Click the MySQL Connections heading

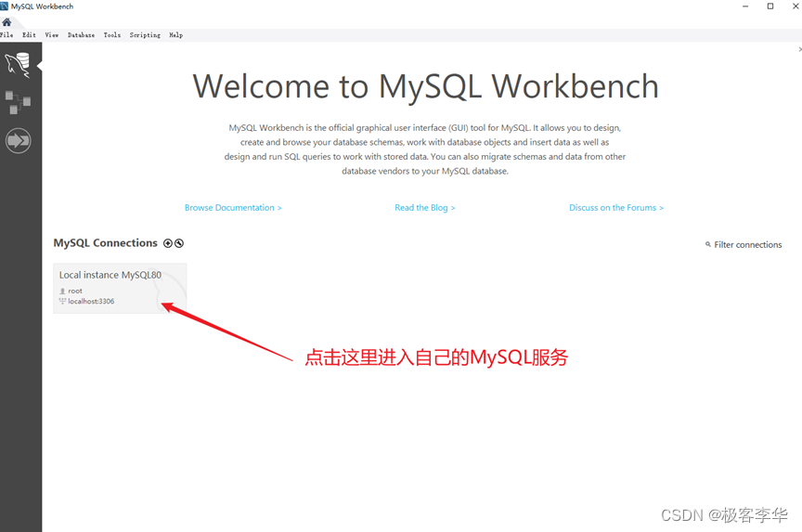tap(106, 243)
